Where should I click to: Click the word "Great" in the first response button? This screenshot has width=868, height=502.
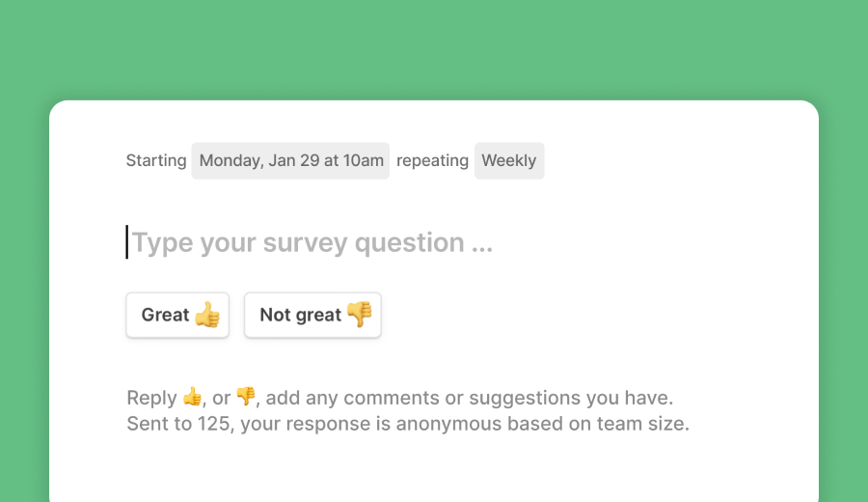click(x=165, y=316)
